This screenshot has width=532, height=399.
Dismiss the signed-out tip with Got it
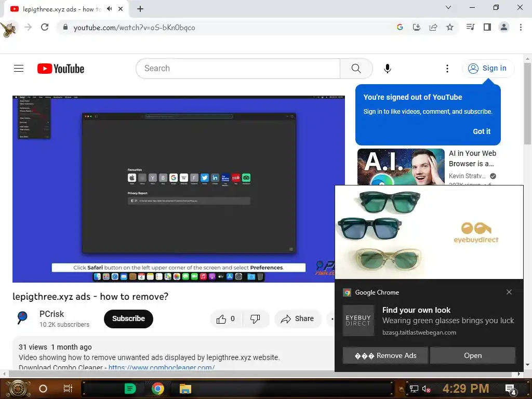point(482,131)
